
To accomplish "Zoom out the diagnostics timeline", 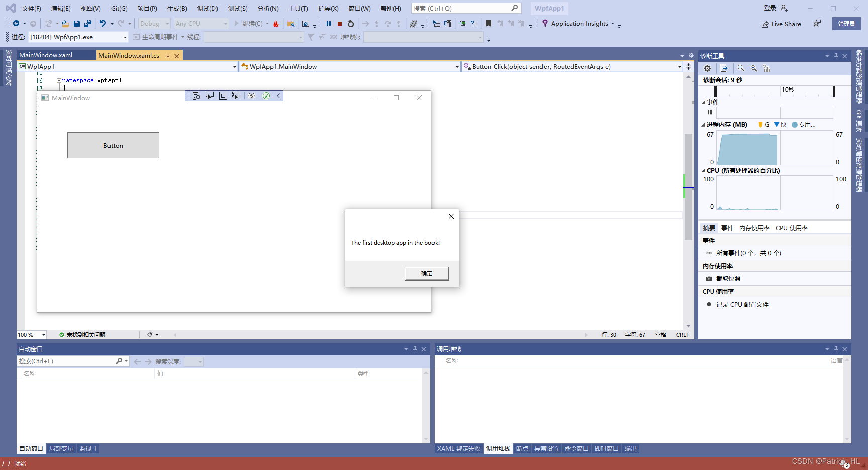I will click(754, 68).
